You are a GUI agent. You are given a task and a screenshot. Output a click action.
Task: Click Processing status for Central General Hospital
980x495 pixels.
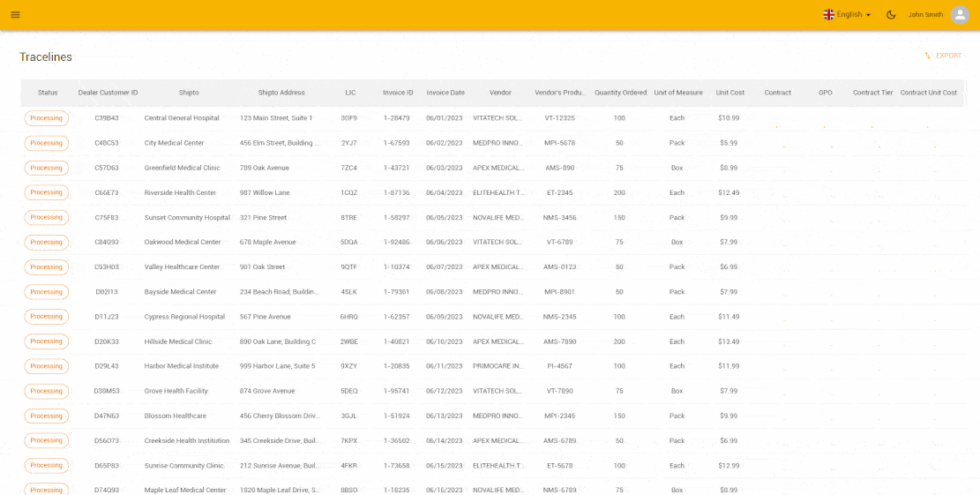[47, 118]
